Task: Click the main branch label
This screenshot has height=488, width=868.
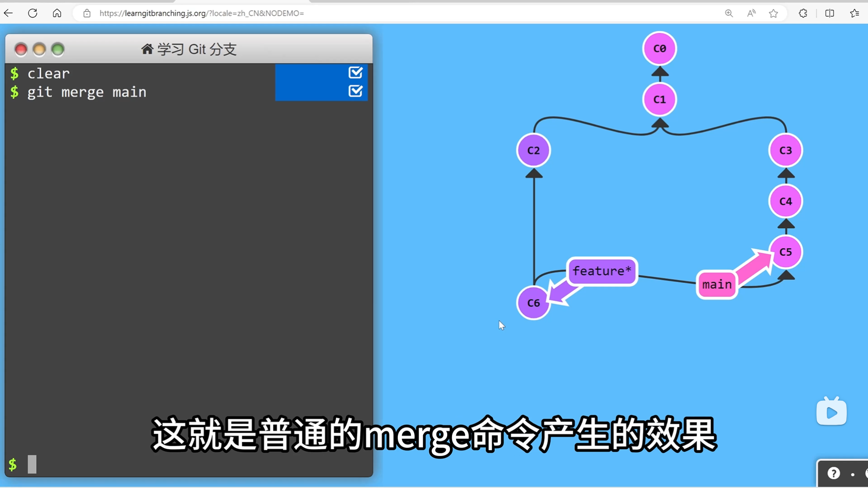Action: pos(717,285)
